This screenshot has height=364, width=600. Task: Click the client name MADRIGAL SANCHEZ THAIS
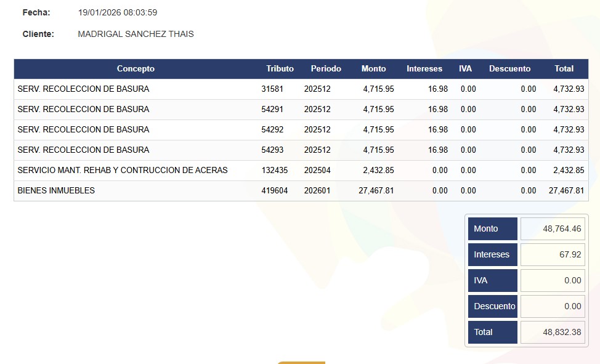tap(136, 34)
